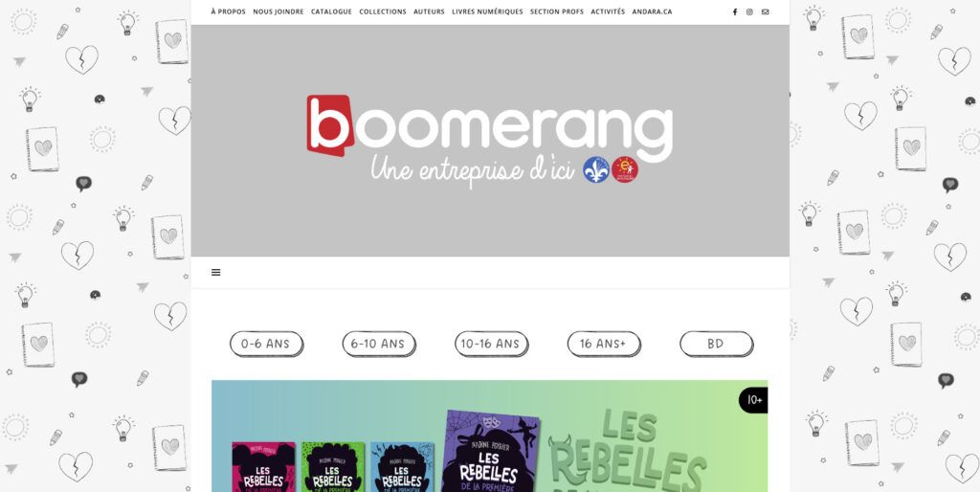Open the COLLECTIONS menu item
The image size is (980, 492).
tap(383, 11)
